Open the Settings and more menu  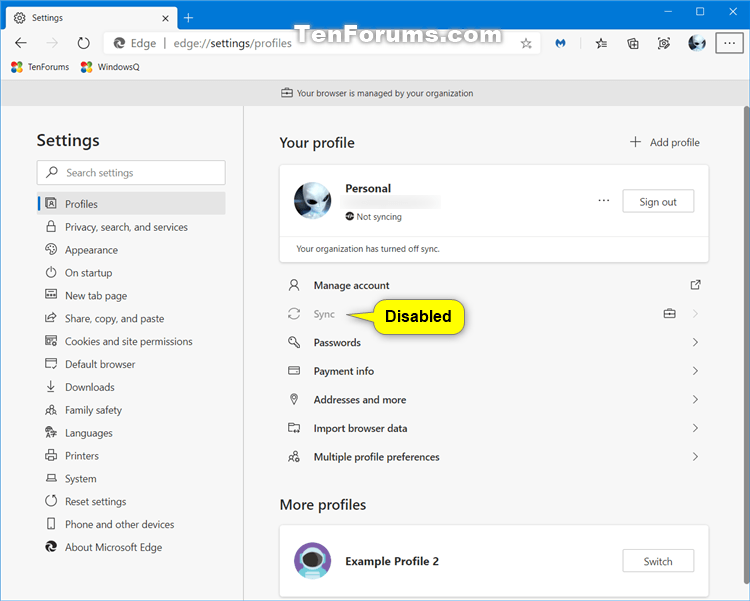click(729, 43)
